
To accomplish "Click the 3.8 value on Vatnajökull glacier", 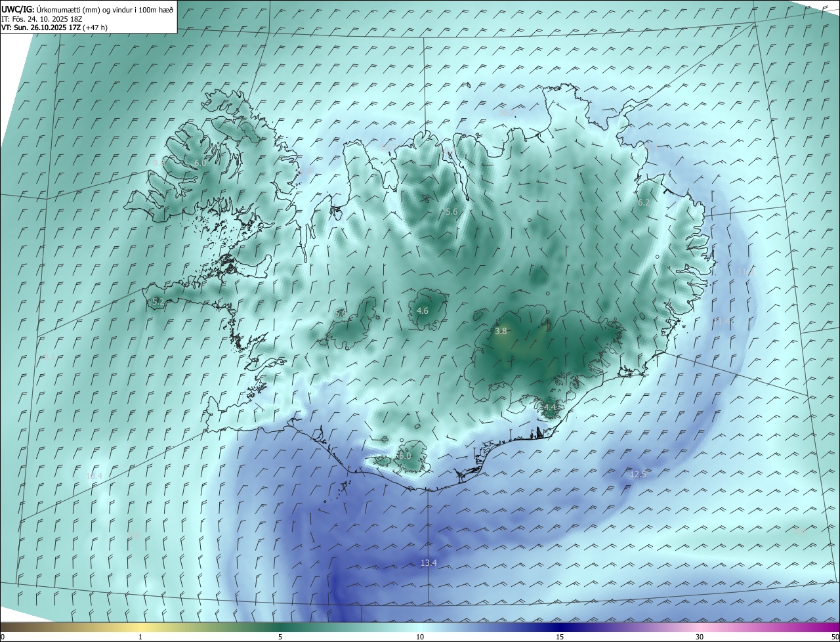I will [501, 332].
